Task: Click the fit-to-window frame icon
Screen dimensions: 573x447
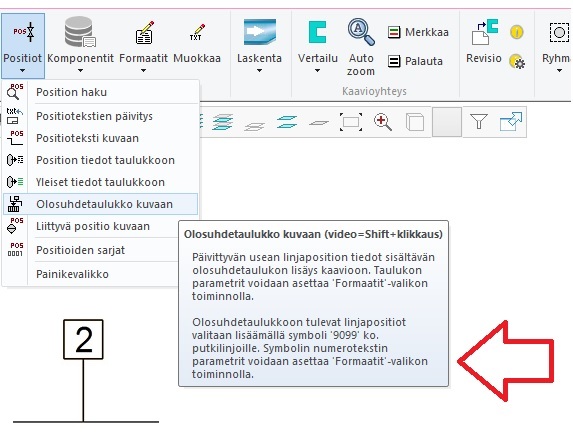Action: point(351,122)
